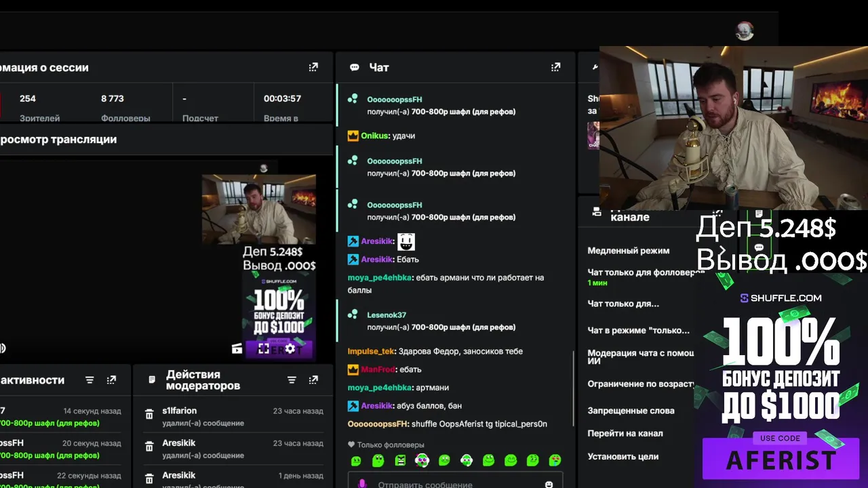This screenshot has height=488, width=868.
Task: Open fullscreen for the stream preview
Action: [x=264, y=348]
